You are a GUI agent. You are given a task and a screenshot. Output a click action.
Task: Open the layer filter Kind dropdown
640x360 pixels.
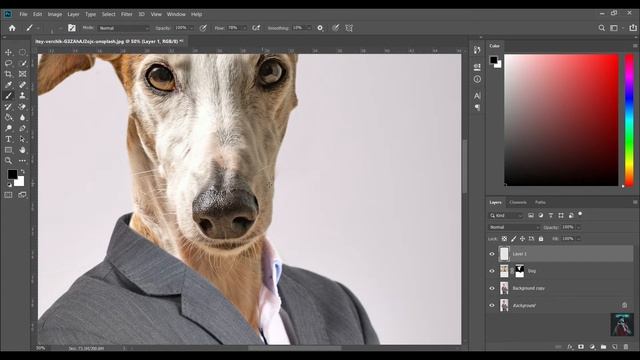[x=506, y=216]
